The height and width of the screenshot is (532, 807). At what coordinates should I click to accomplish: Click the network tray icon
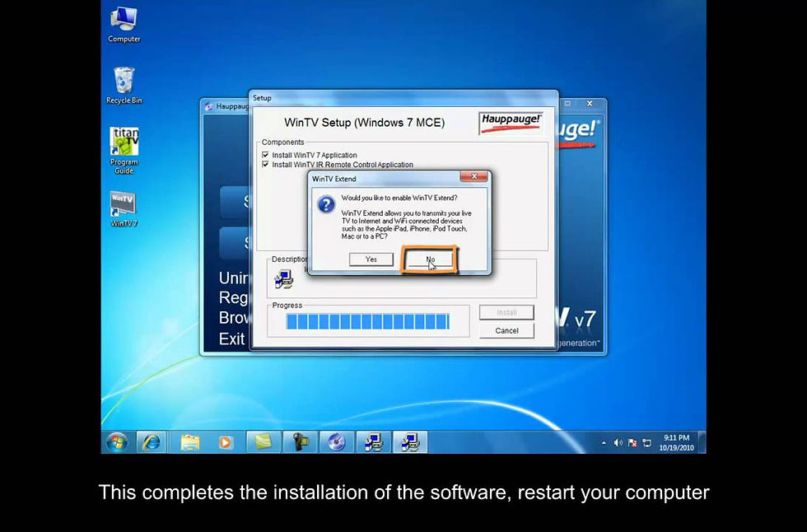tap(647, 443)
